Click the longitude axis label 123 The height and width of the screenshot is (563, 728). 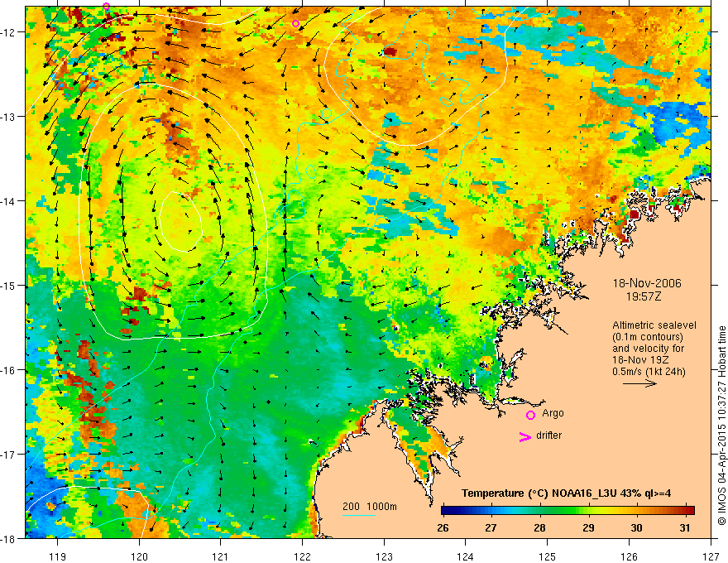coord(384,556)
